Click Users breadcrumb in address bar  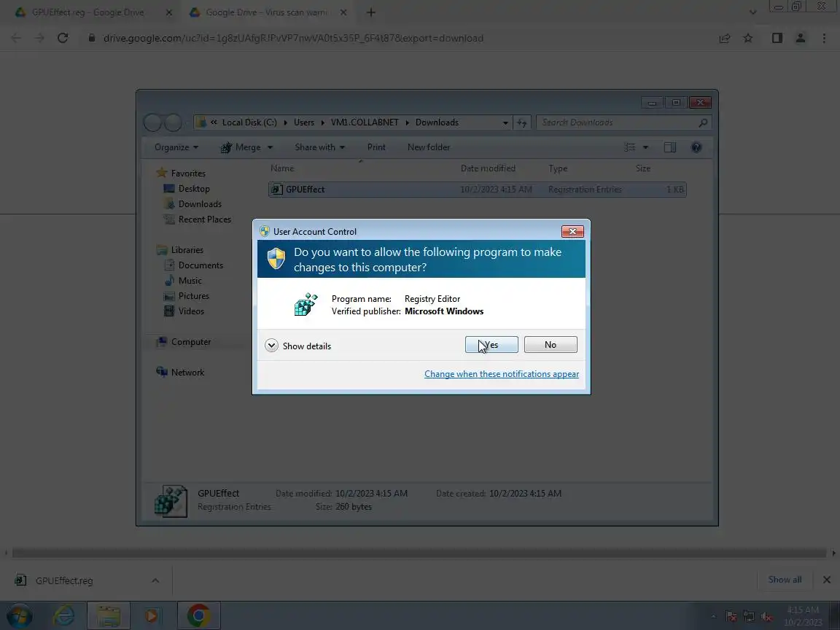[304, 122]
